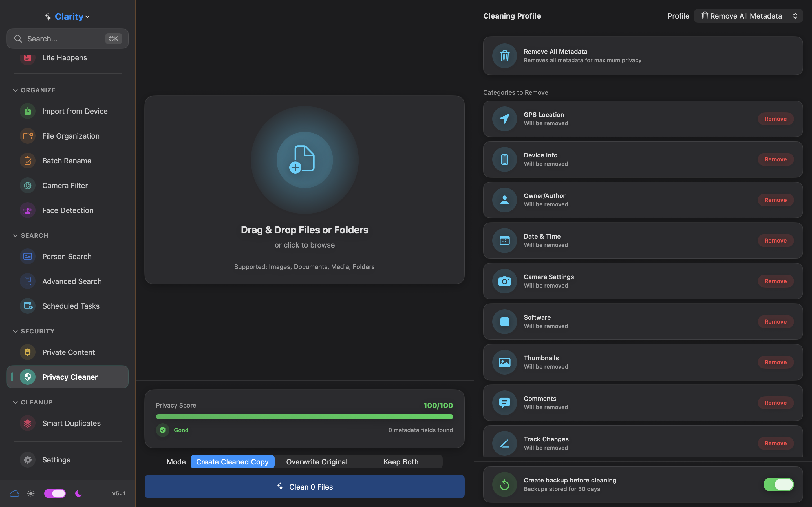Open the Smart Duplicates cleanup tool
812x507 pixels.
71,423
